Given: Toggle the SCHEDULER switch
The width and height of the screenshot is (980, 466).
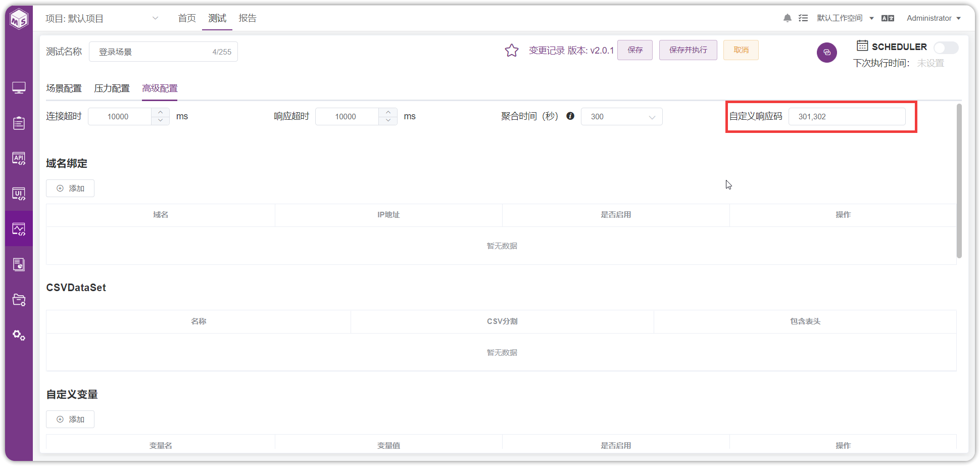Looking at the screenshot, I should pos(946,48).
